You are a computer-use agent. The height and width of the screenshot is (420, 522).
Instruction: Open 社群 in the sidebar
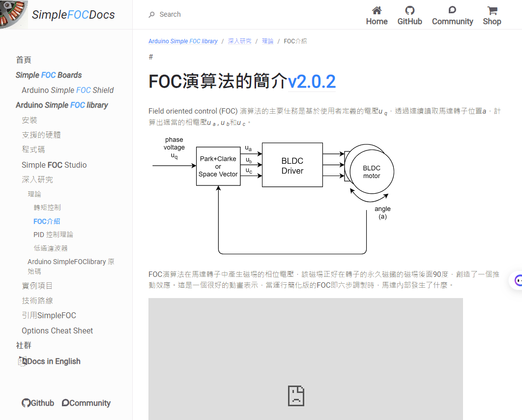click(x=24, y=345)
